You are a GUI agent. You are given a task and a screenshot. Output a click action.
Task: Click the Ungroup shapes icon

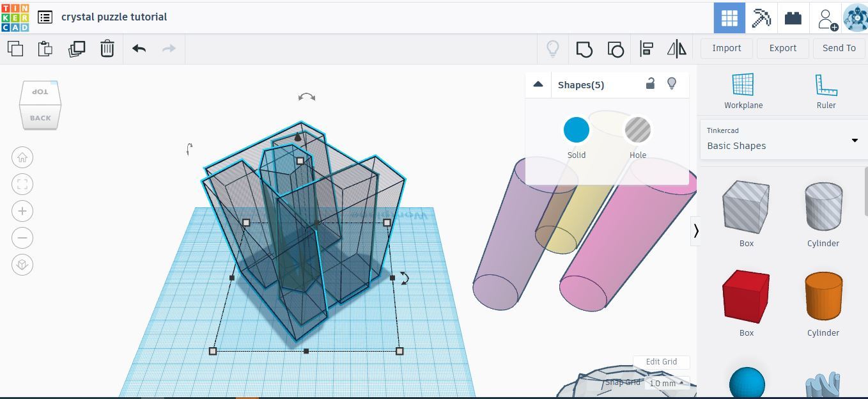(615, 49)
